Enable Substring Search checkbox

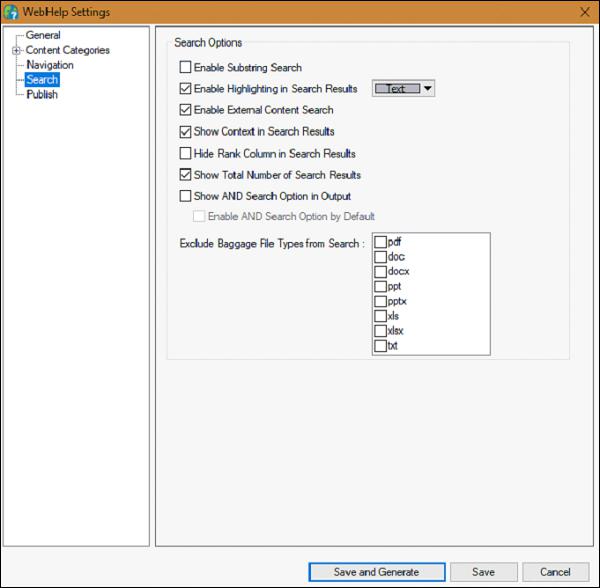[185, 68]
